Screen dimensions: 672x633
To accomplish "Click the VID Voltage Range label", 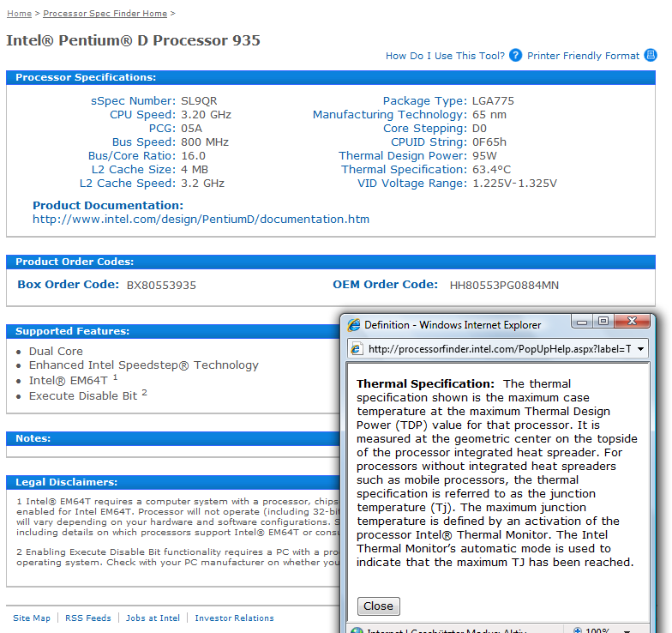I will (x=411, y=184).
